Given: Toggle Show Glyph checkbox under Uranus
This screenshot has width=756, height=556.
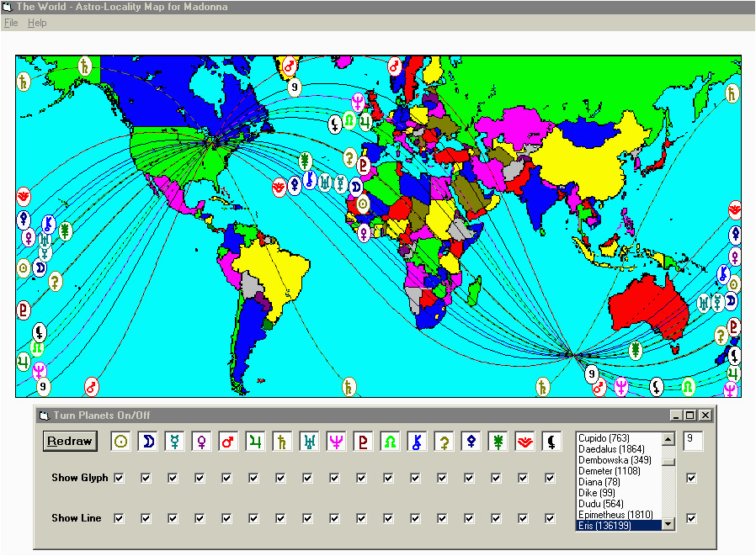Looking at the screenshot, I should [x=307, y=478].
